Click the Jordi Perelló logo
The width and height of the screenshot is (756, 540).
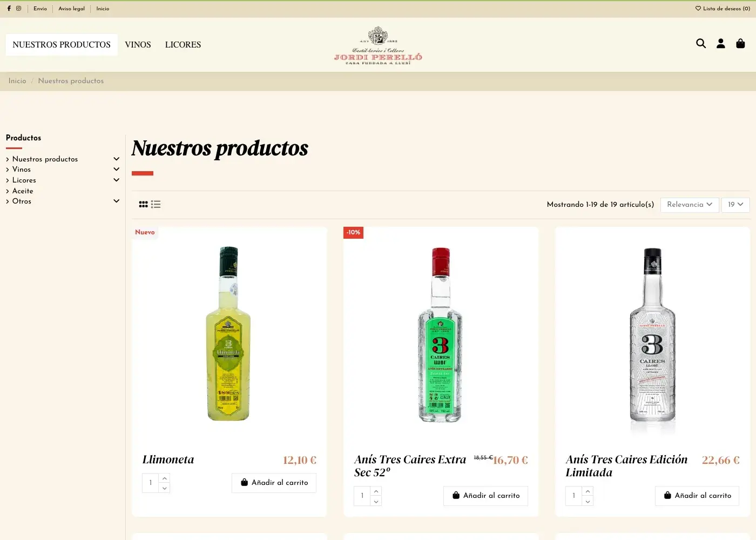tap(378, 46)
